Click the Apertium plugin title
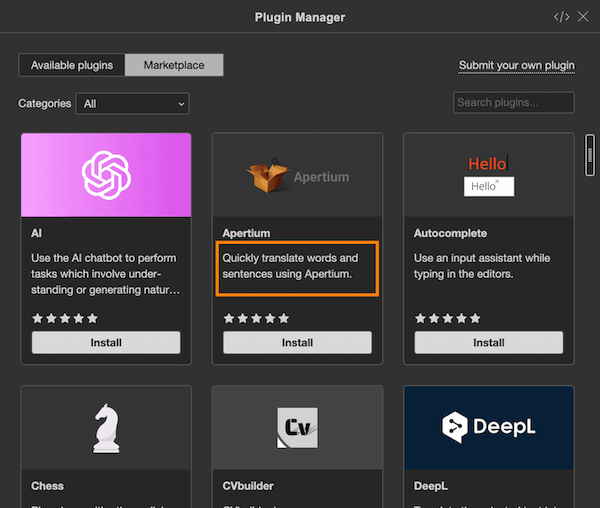The image size is (600, 508). [x=246, y=233]
